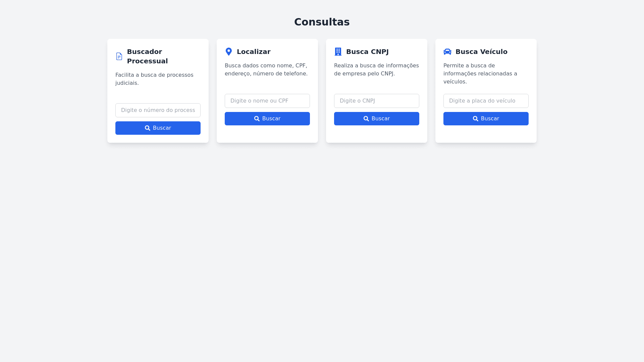Focus the 'Digite o CNPJ' input field
The image size is (644, 362).
[377, 101]
